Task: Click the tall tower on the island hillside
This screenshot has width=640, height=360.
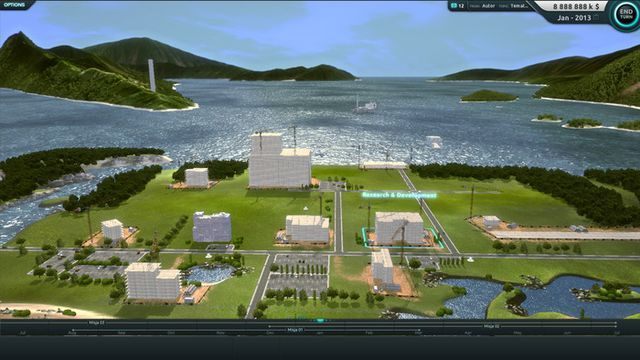Action: click(x=151, y=75)
